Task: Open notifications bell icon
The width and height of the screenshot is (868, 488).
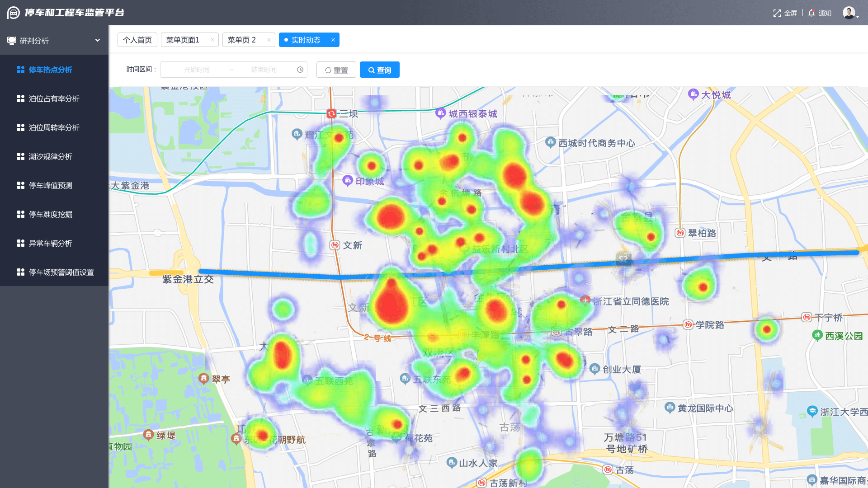Action: [x=811, y=13]
